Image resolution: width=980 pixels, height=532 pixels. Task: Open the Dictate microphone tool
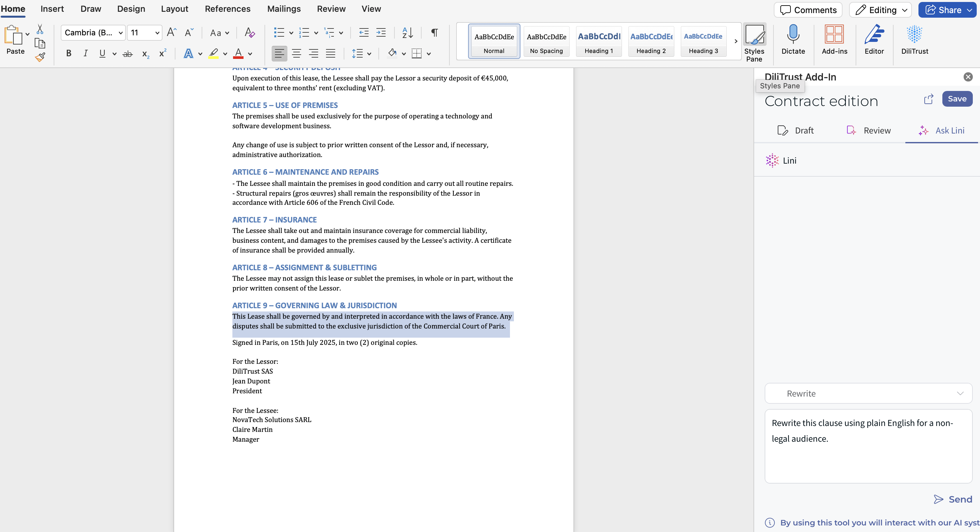tap(793, 40)
